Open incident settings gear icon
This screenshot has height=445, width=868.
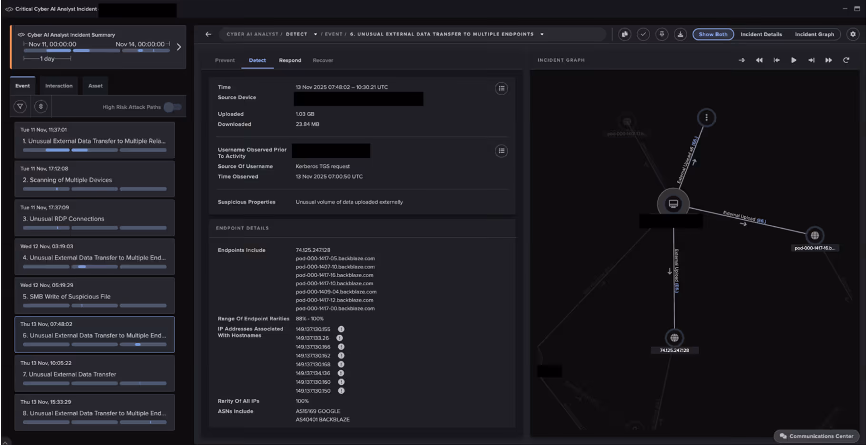(x=853, y=34)
